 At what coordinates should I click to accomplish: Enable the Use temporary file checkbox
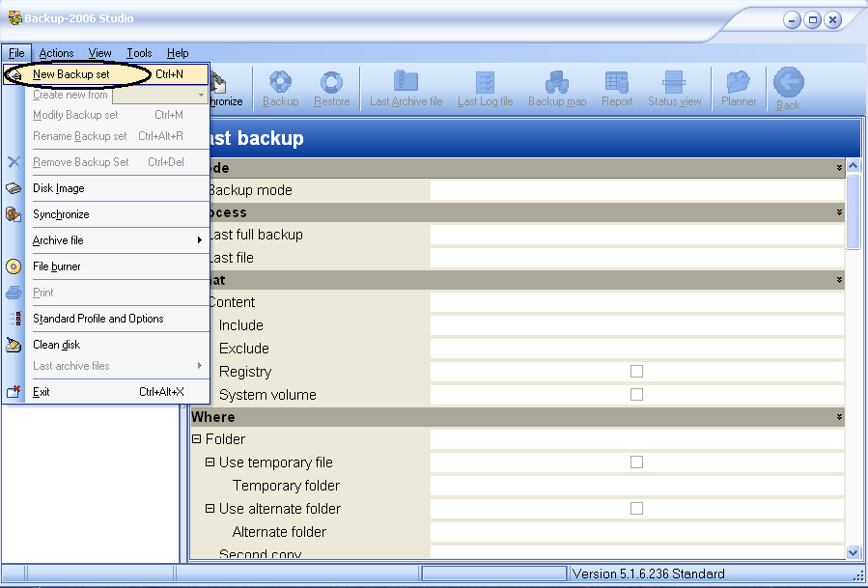coord(636,462)
